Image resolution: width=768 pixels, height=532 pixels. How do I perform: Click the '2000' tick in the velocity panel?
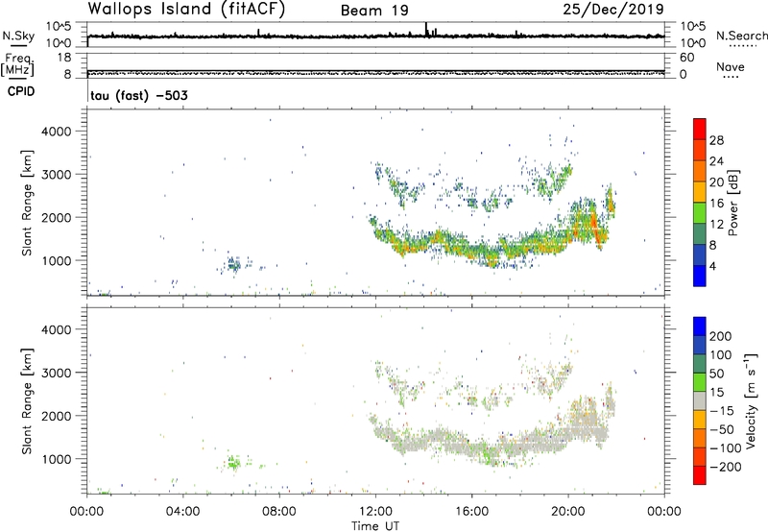[57, 416]
